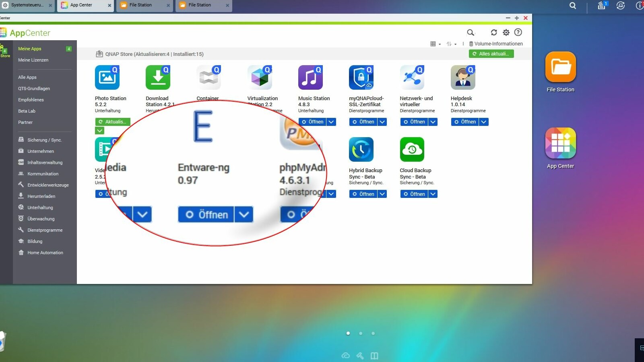Open App Center settings gear
Viewport: 644px width, 362px height.
point(506,33)
